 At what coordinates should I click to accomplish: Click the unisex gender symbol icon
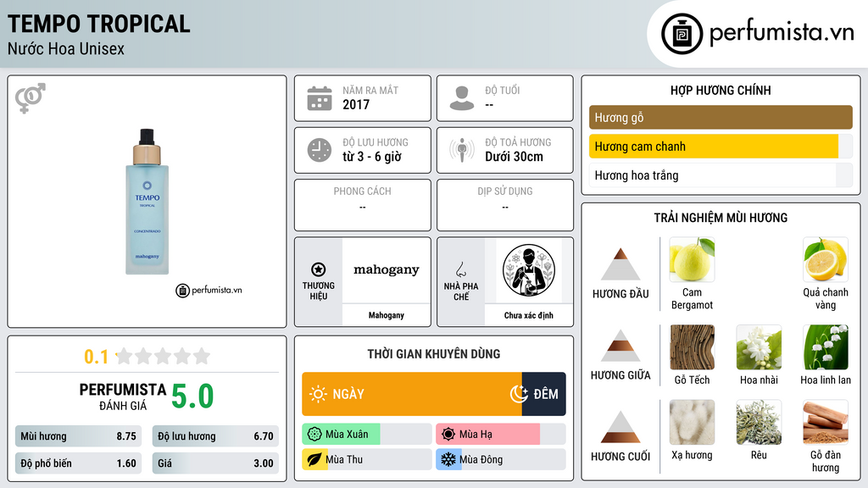pos(31,98)
